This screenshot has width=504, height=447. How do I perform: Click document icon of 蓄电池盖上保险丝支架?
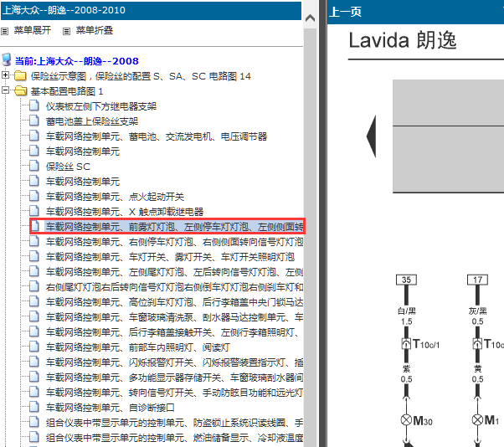tap(34, 121)
